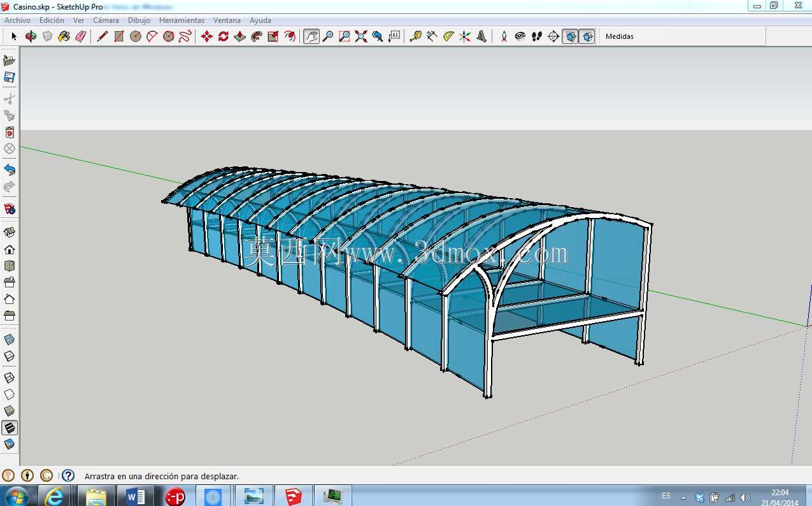Open the Ayuda menu
Screen dimensions: 812x506
pos(260,20)
